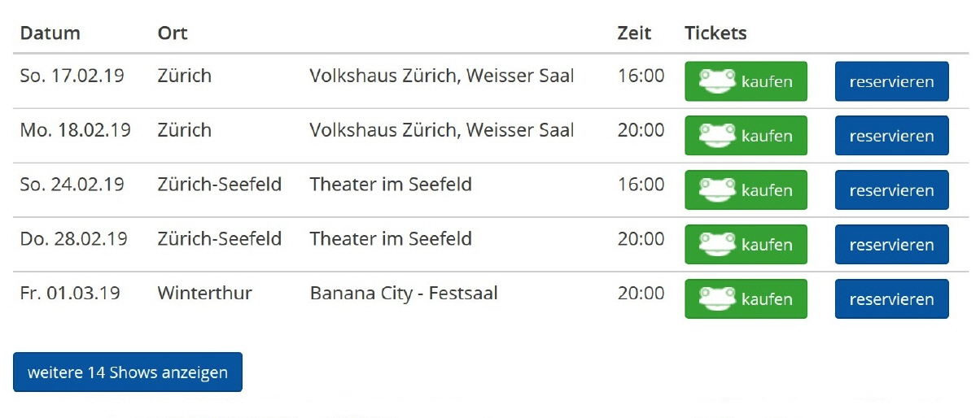Select 'Volkshaus Zürich, Weisser Saal' on 17.02.19 row

[442, 76]
